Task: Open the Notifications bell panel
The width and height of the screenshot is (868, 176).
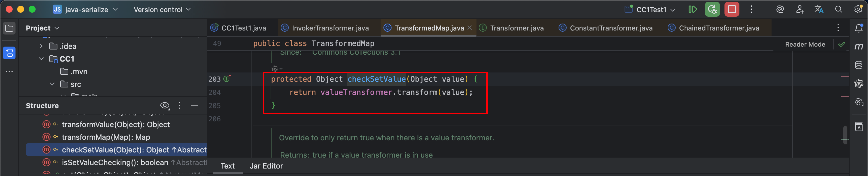Action: pos(859,28)
